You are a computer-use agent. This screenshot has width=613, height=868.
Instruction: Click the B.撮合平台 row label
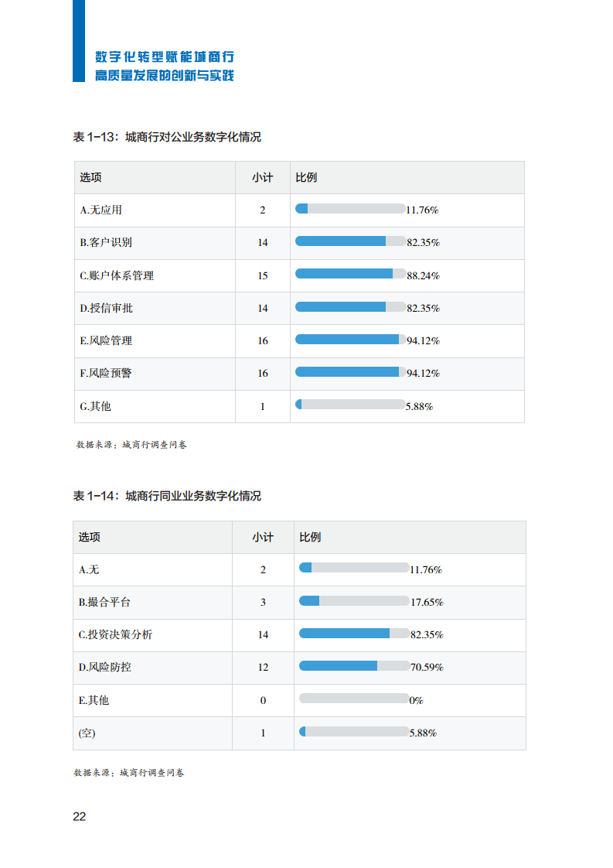pyautogui.click(x=104, y=603)
